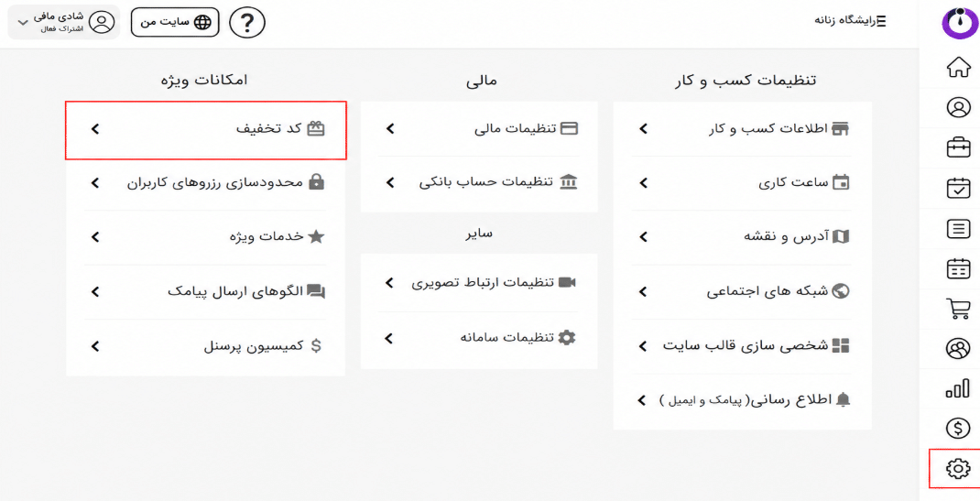Click the calendar icon beside ساعت کاری
The image size is (980, 501).
pyautogui.click(x=842, y=183)
